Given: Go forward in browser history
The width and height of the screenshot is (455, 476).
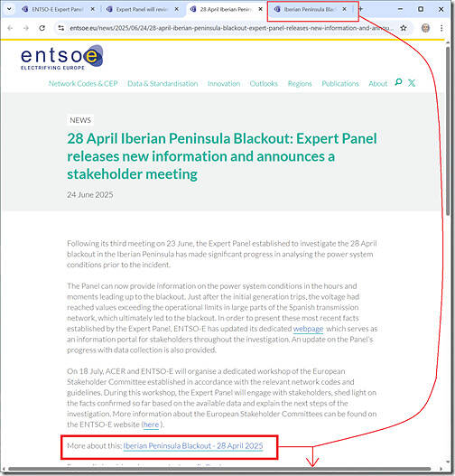Looking at the screenshot, I should click(x=26, y=28).
